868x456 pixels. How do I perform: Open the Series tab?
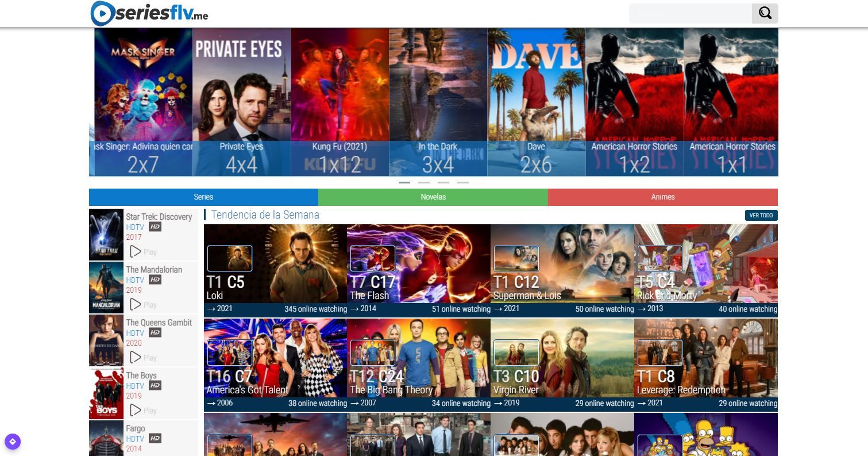(x=203, y=197)
